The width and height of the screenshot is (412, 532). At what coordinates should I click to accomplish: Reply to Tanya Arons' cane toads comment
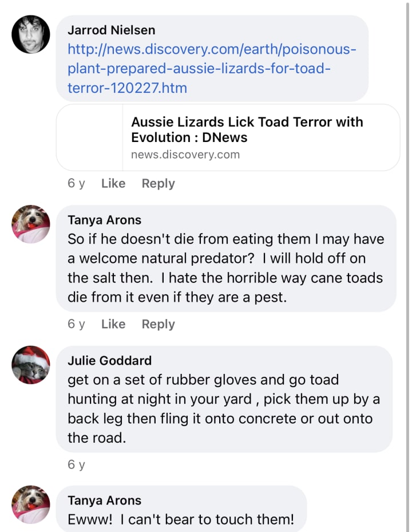pos(159,324)
